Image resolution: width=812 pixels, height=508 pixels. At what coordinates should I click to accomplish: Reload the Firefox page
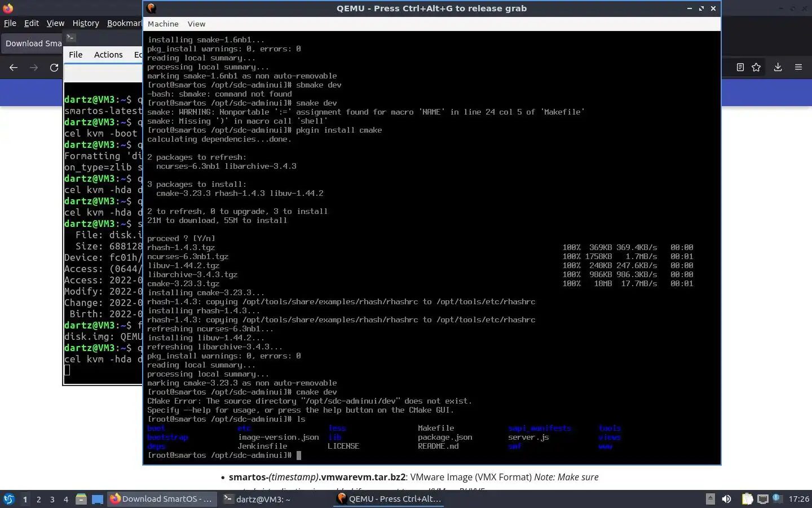click(54, 67)
